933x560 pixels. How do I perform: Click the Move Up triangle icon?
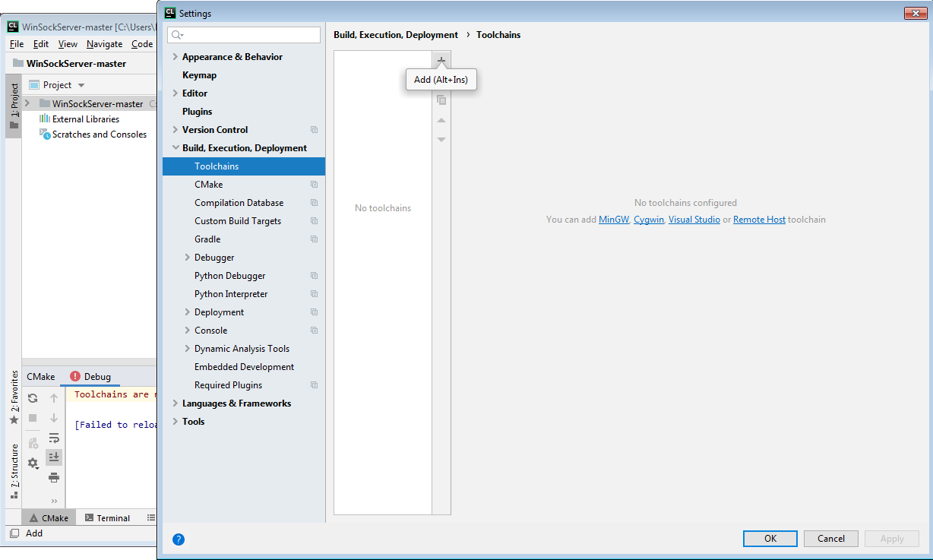tap(441, 120)
